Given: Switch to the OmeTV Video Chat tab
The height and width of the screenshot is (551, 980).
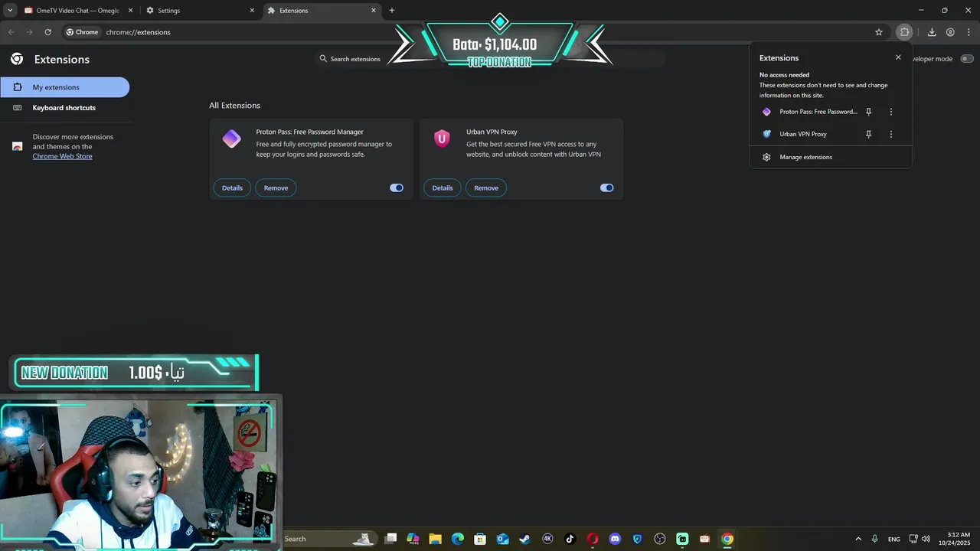Looking at the screenshot, I should coord(78,11).
